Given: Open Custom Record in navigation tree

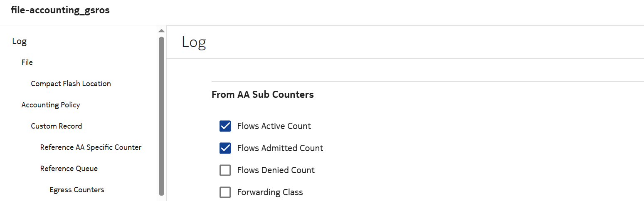Looking at the screenshot, I should click(56, 126).
